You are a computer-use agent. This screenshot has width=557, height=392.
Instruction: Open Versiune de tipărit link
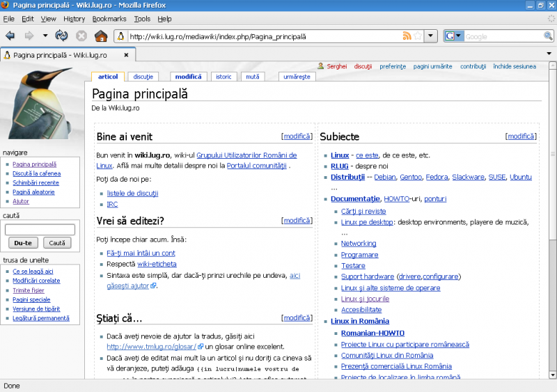tap(36, 309)
